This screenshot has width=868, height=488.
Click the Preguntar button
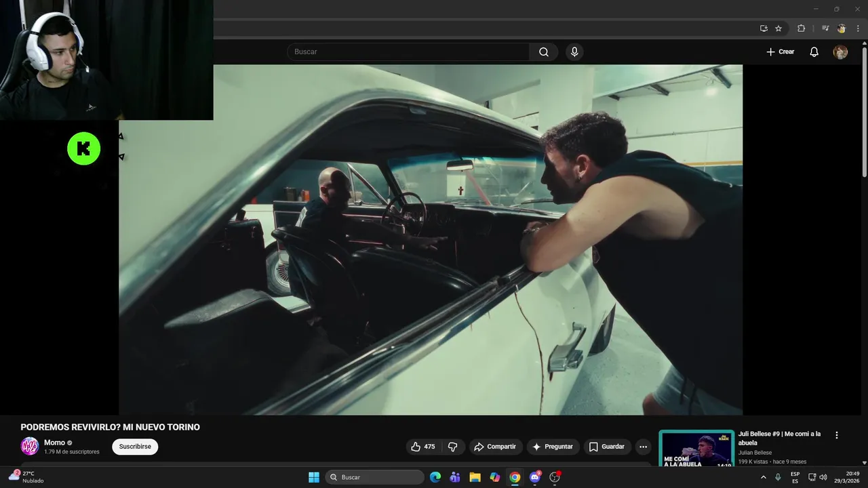tap(553, 447)
